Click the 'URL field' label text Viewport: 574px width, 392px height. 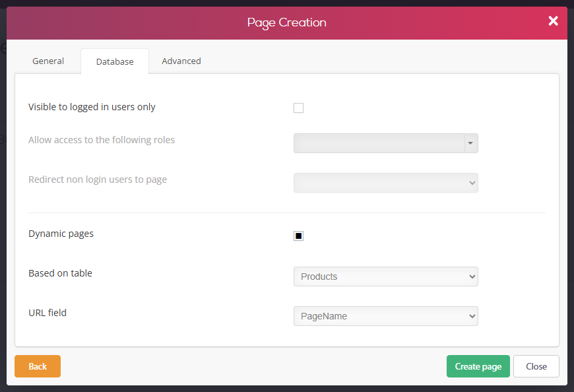48,313
